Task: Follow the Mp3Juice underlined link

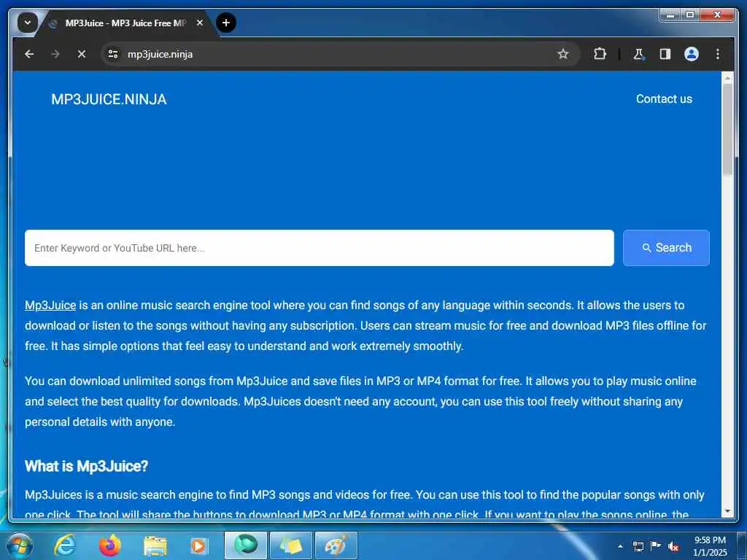Action: coord(50,306)
